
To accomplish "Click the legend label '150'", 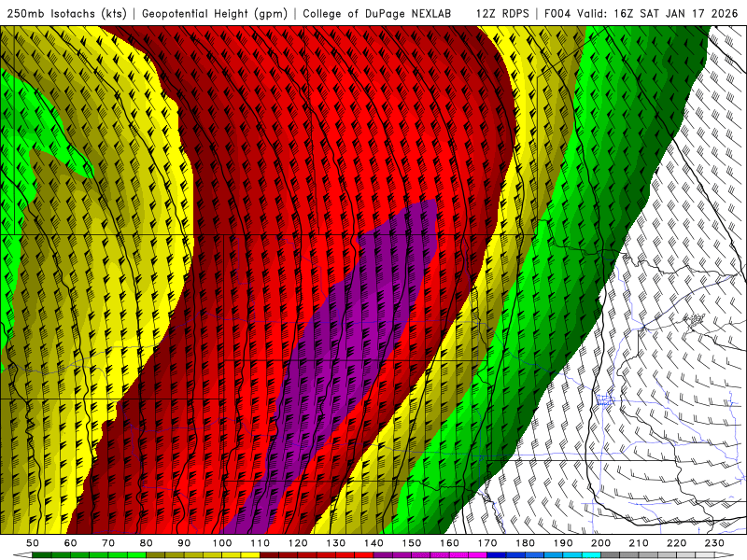I will pos(412,543).
